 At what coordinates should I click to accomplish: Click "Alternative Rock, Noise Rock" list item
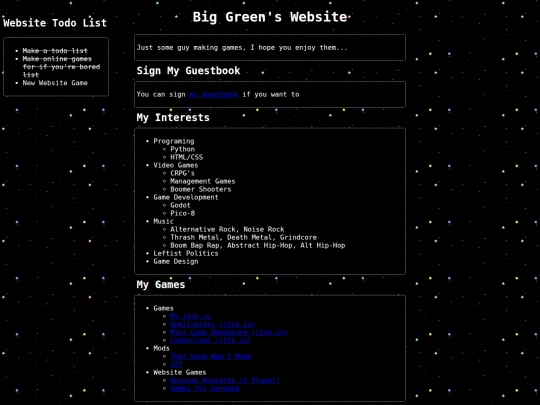click(227, 229)
